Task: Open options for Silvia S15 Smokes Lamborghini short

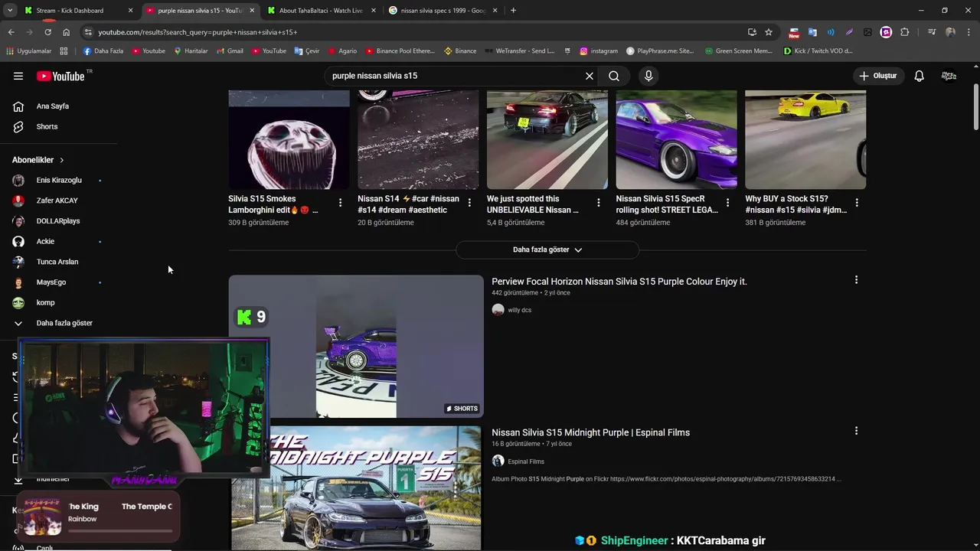Action: [340, 203]
